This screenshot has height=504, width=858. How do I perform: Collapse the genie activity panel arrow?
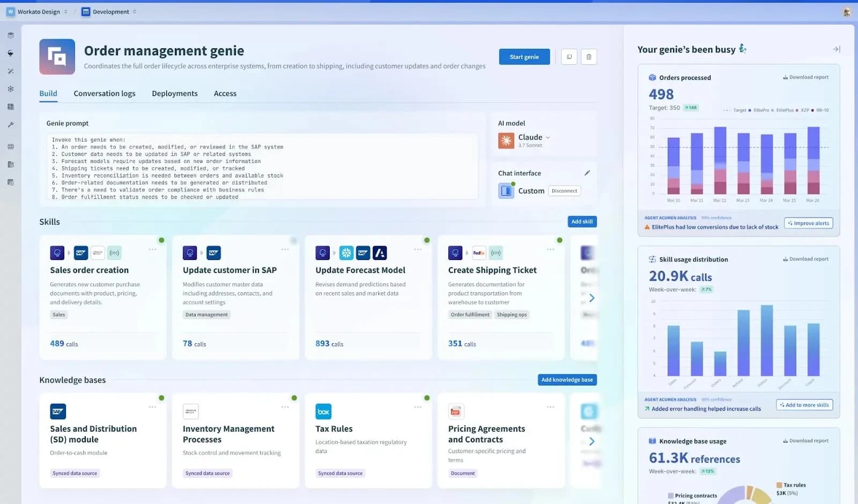point(836,49)
